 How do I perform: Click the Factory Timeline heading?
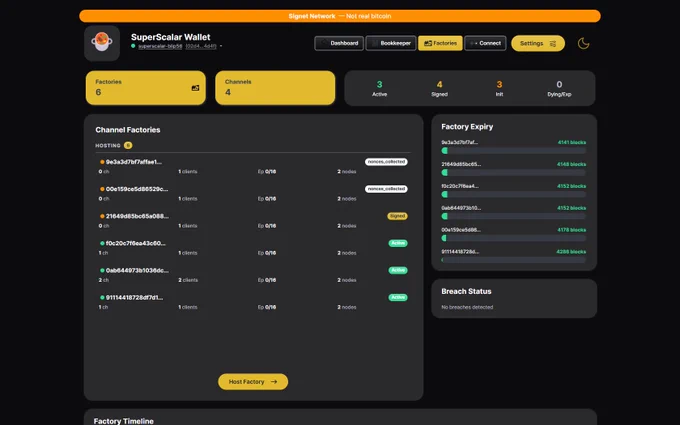[x=124, y=421]
